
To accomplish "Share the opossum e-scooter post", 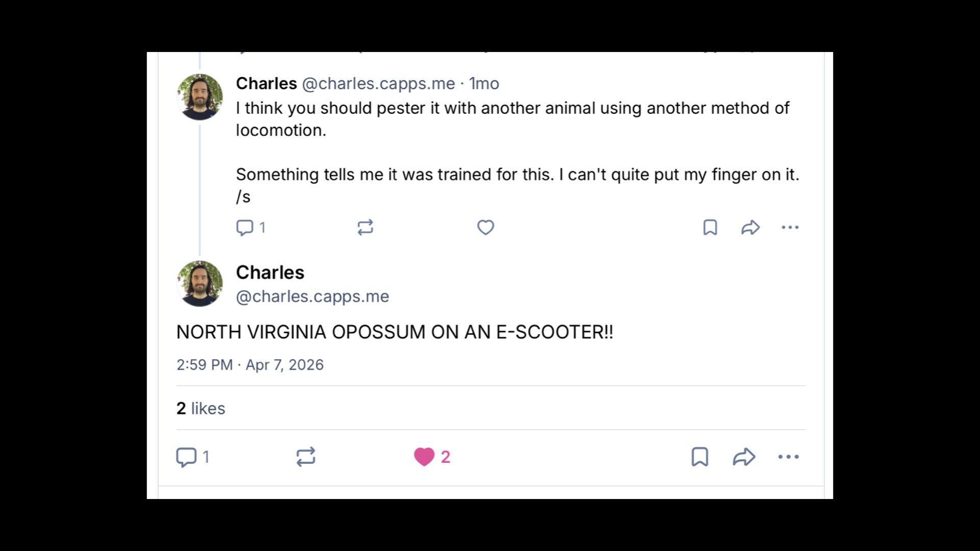I will 744,457.
